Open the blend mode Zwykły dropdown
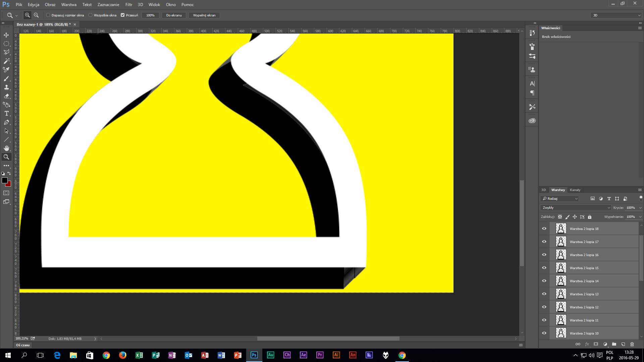Image resolution: width=644 pixels, height=362 pixels. click(x=576, y=208)
